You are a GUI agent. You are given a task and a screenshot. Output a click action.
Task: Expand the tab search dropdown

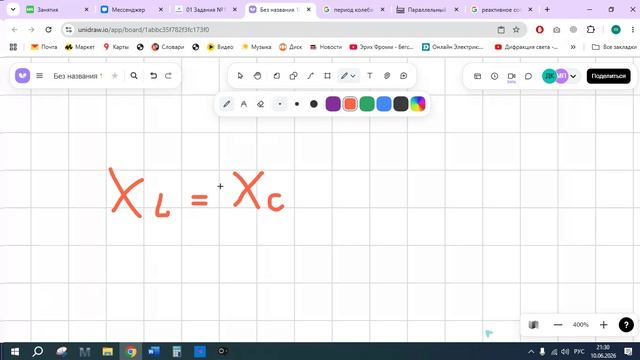[x=13, y=9]
